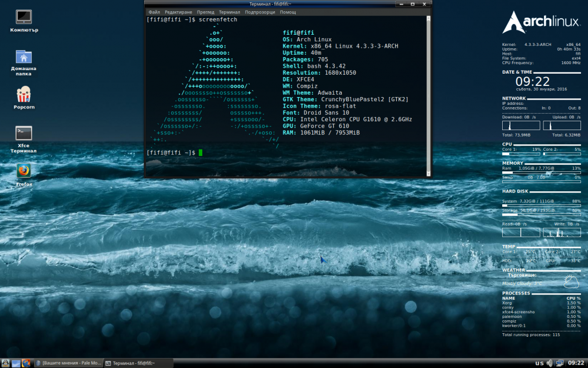Minimize the terminal window
Viewport: 588px width, 368px height.
[401, 4]
